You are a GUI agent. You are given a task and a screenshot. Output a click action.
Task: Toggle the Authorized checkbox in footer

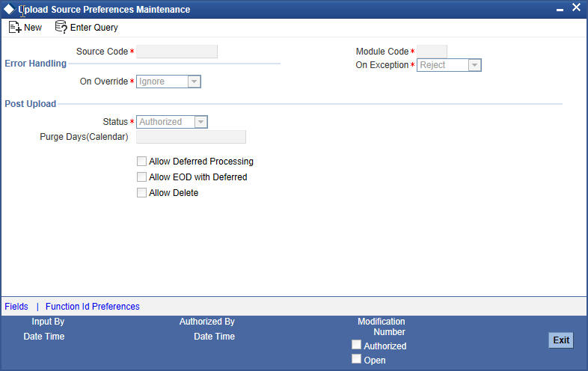pyautogui.click(x=356, y=344)
